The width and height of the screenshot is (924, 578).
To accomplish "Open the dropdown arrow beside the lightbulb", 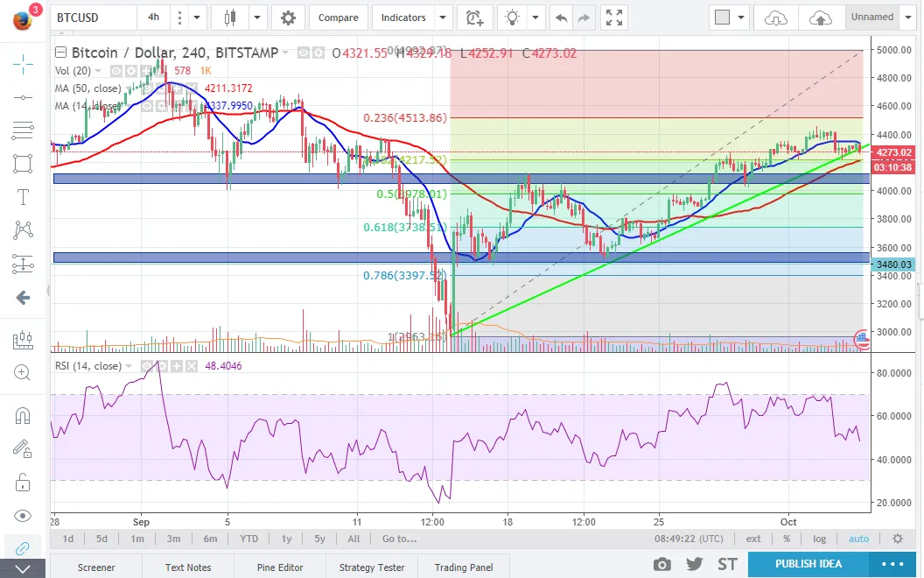I will tap(535, 18).
